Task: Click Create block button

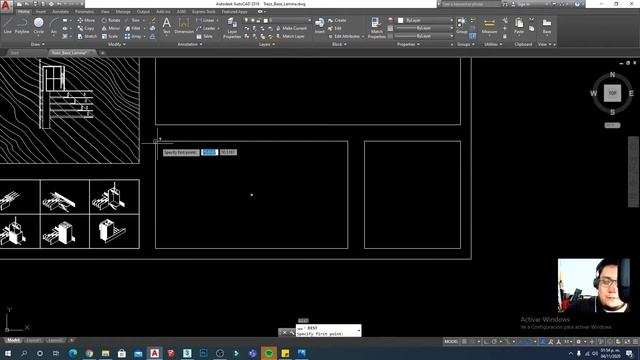Action: pos(337,20)
